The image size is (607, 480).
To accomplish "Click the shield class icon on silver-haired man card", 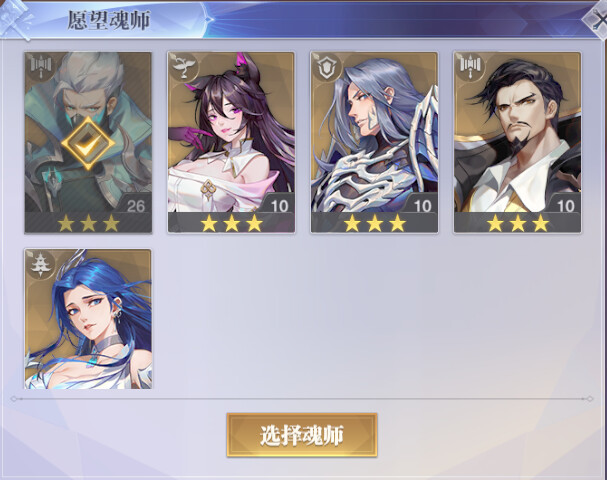I will 327,66.
